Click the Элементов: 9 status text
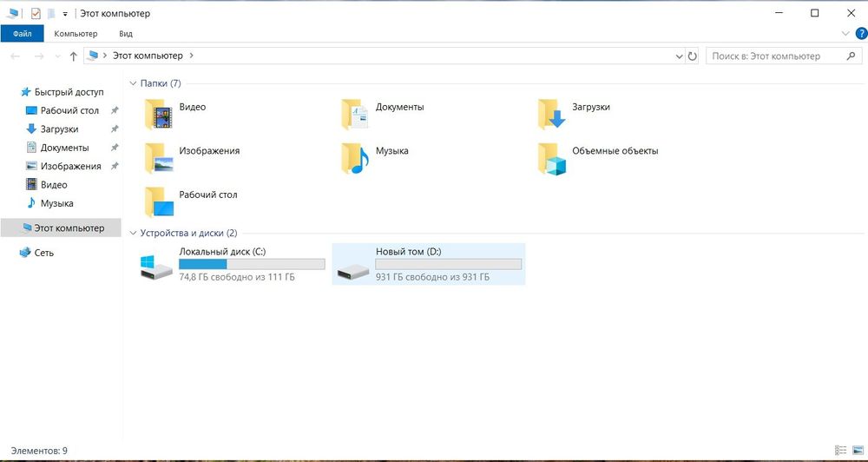Screen dimensions: 868x462 click(x=39, y=451)
